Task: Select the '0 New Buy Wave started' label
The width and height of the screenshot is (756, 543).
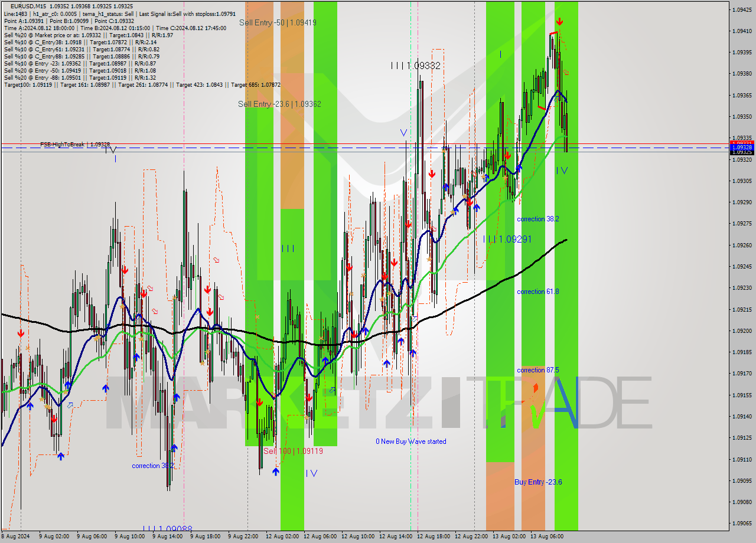Action: pyautogui.click(x=411, y=441)
